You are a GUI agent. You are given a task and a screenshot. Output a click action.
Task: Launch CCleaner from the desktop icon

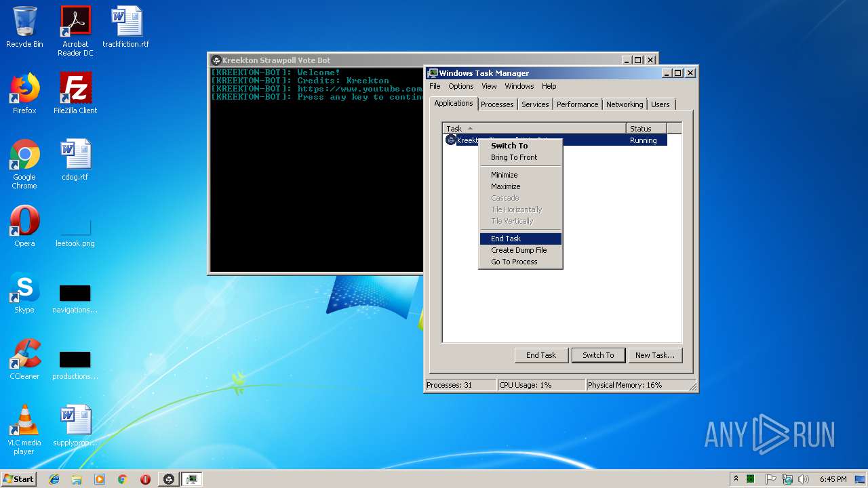(x=24, y=359)
